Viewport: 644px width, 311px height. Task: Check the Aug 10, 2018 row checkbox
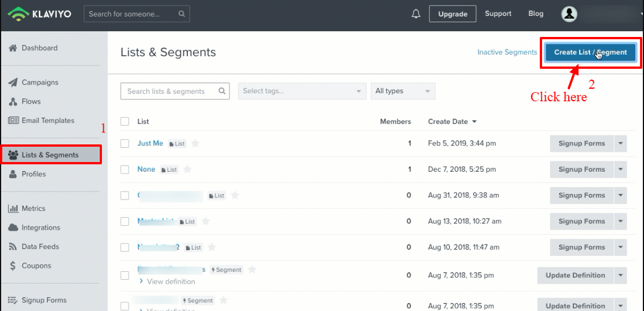click(x=125, y=247)
